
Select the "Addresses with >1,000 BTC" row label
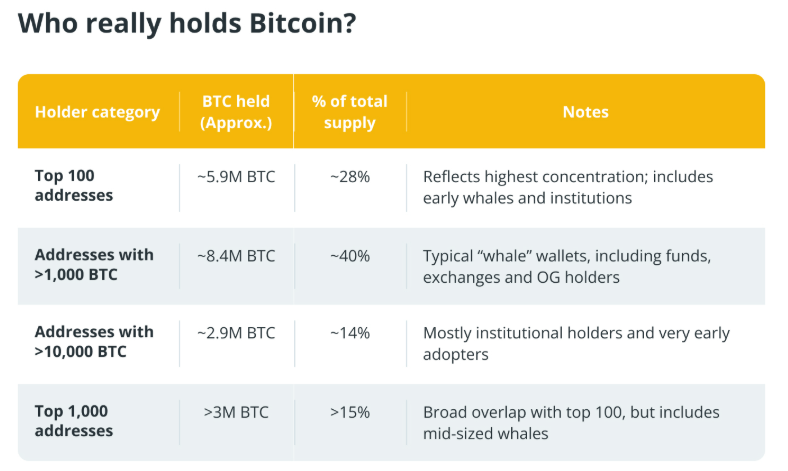click(x=94, y=264)
